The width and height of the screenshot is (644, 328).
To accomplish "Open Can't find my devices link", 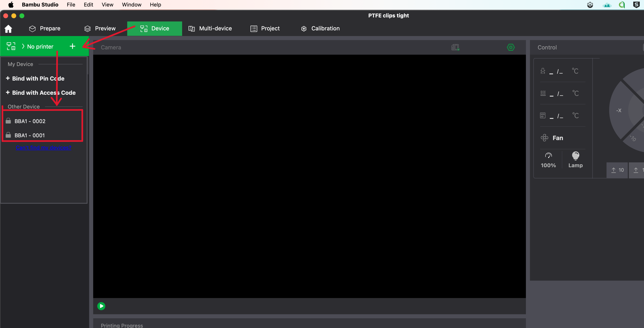I will point(43,147).
